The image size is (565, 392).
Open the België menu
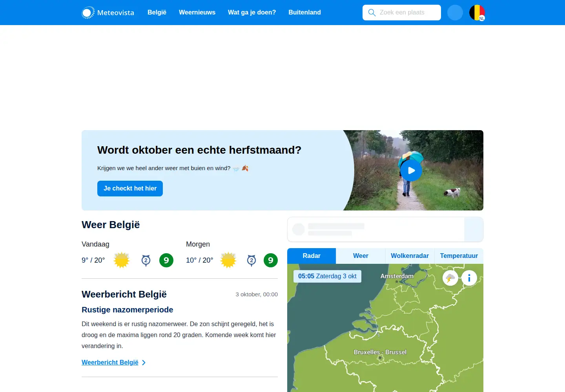coord(157,13)
